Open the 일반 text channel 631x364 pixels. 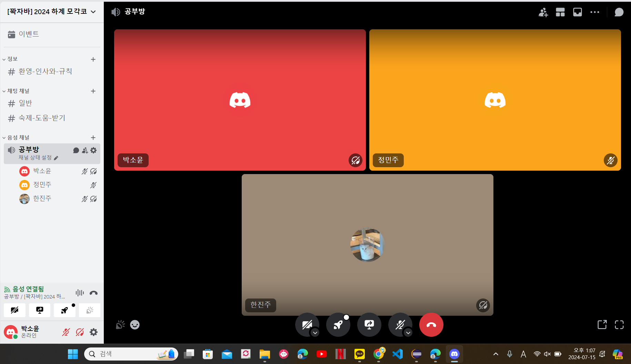coord(52,103)
